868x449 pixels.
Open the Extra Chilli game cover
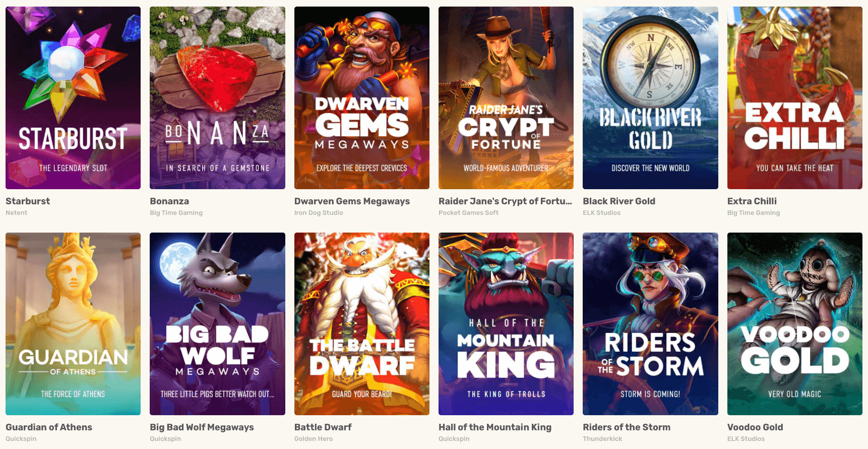795,98
